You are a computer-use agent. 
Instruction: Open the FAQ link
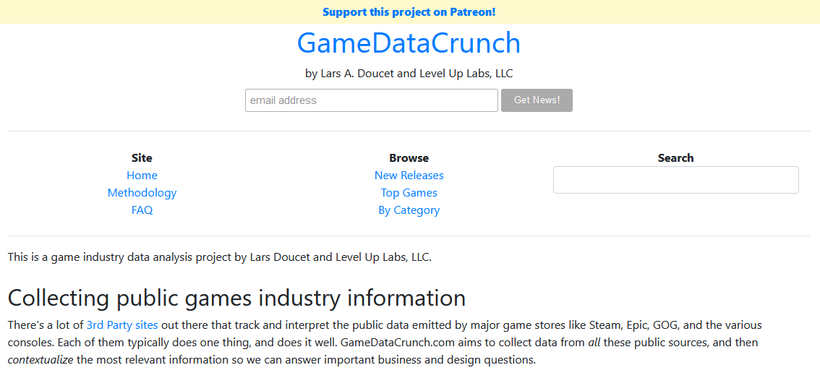(x=142, y=210)
